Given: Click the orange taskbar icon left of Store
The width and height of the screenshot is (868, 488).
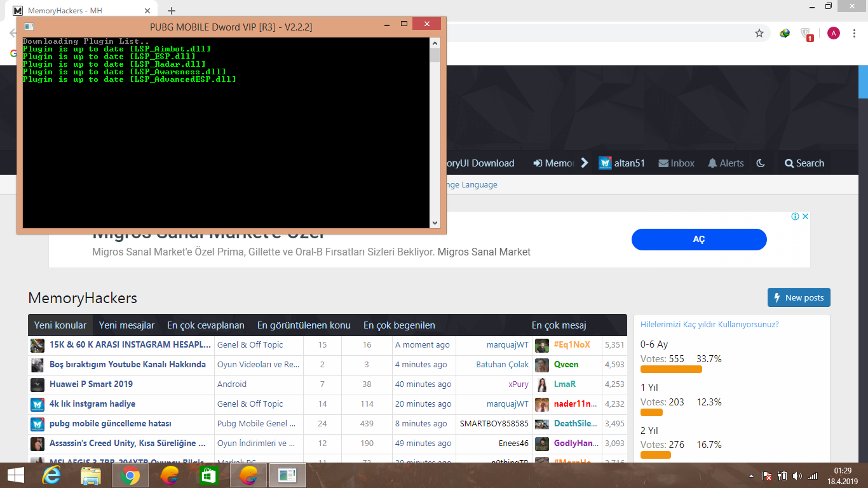Looking at the screenshot, I should (x=170, y=475).
